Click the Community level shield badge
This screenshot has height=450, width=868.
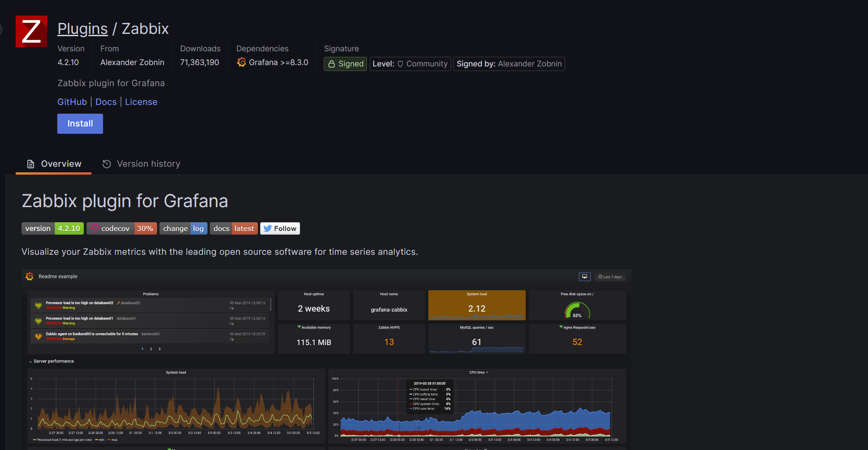410,64
